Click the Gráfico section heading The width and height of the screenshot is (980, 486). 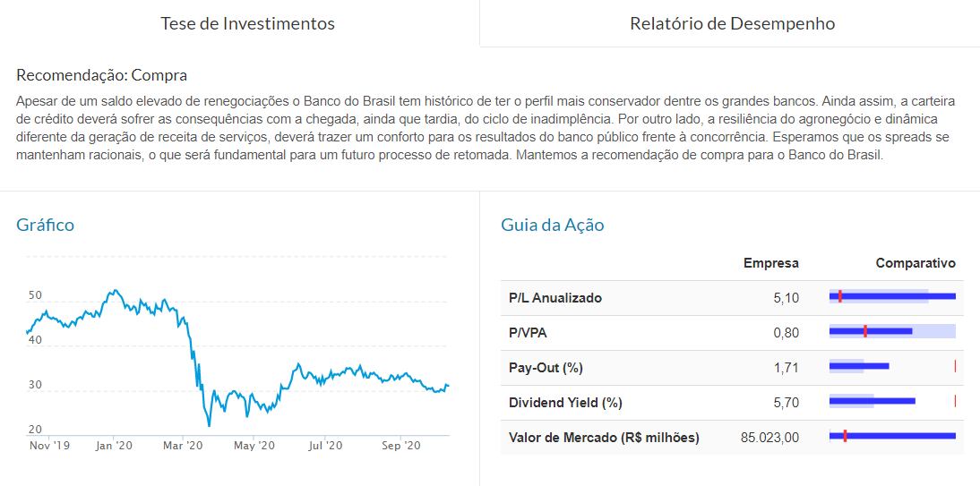tap(45, 225)
